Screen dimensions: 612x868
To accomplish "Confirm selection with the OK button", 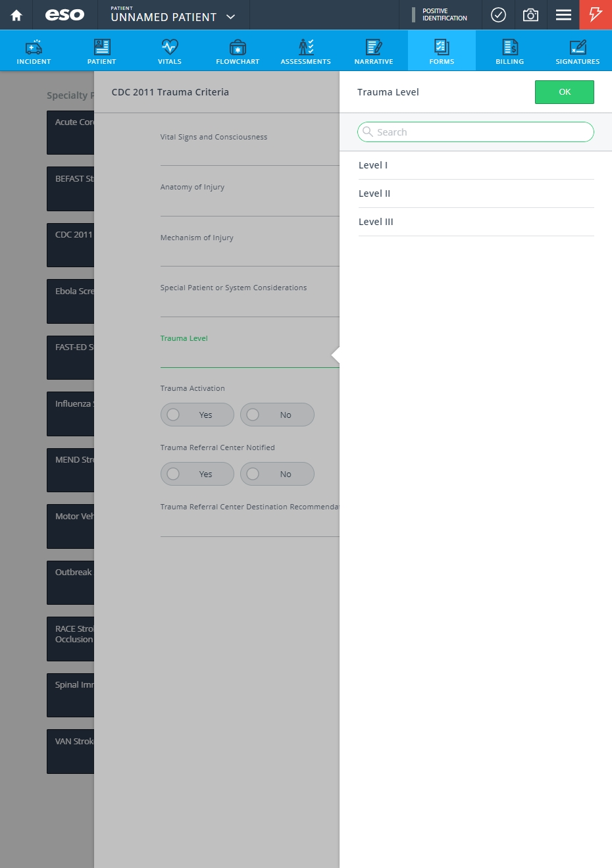I will click(565, 92).
